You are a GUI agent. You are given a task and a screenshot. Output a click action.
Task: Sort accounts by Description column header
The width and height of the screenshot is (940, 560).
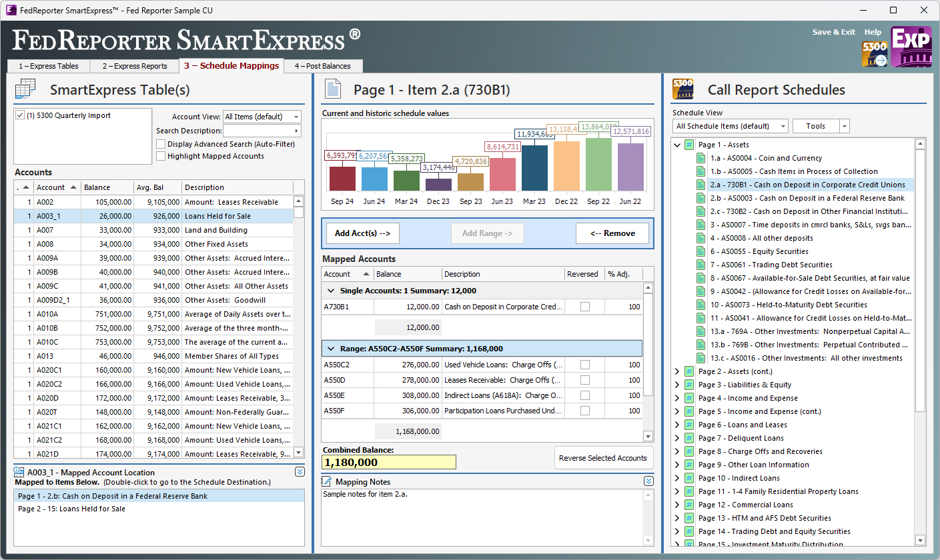pyautogui.click(x=237, y=187)
